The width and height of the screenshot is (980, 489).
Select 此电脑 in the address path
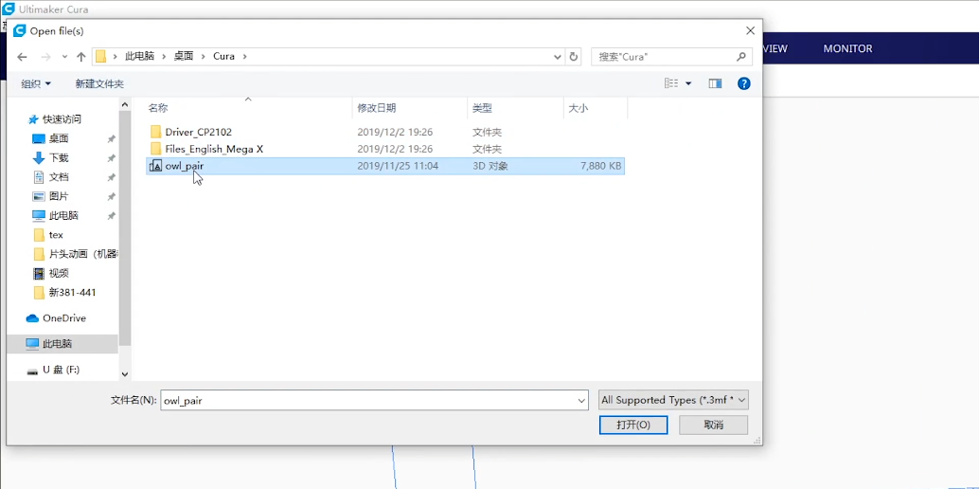140,56
